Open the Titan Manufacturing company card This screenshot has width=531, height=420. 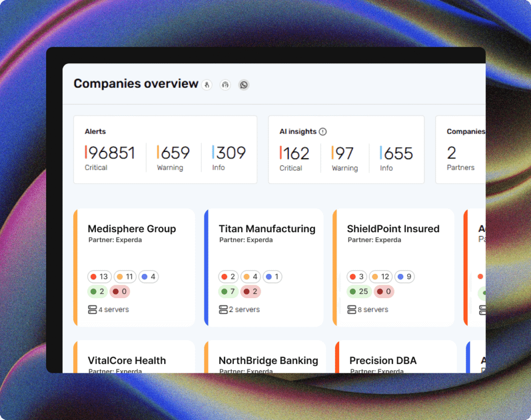click(x=264, y=268)
